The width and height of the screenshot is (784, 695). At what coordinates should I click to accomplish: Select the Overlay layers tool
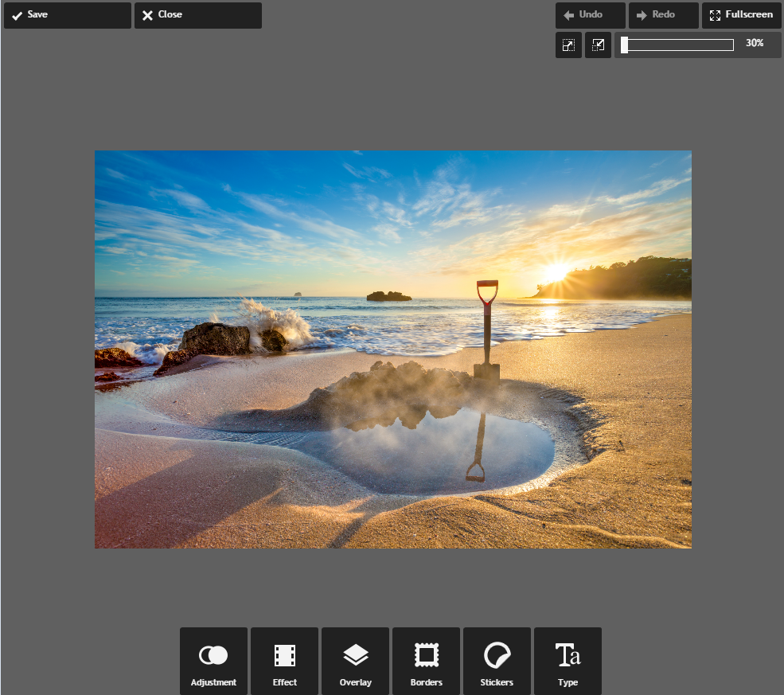coord(355,662)
